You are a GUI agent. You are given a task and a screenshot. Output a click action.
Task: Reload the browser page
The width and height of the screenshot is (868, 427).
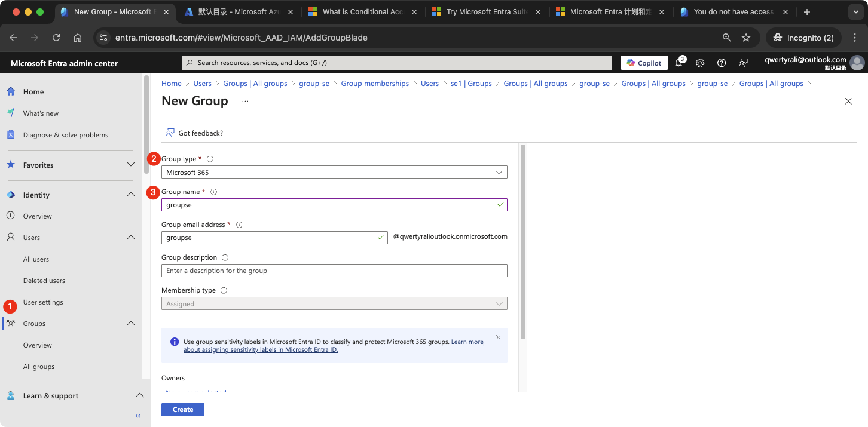(x=56, y=38)
